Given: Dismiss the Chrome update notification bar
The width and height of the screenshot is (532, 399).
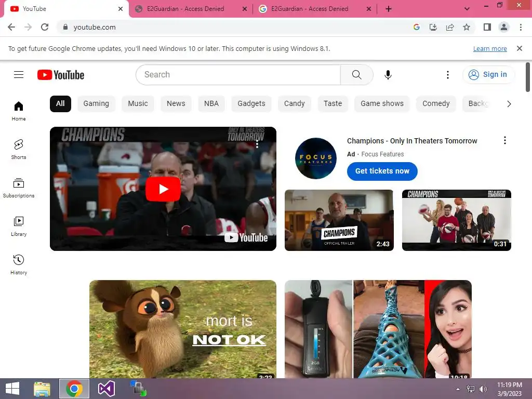Looking at the screenshot, I should pos(520,48).
